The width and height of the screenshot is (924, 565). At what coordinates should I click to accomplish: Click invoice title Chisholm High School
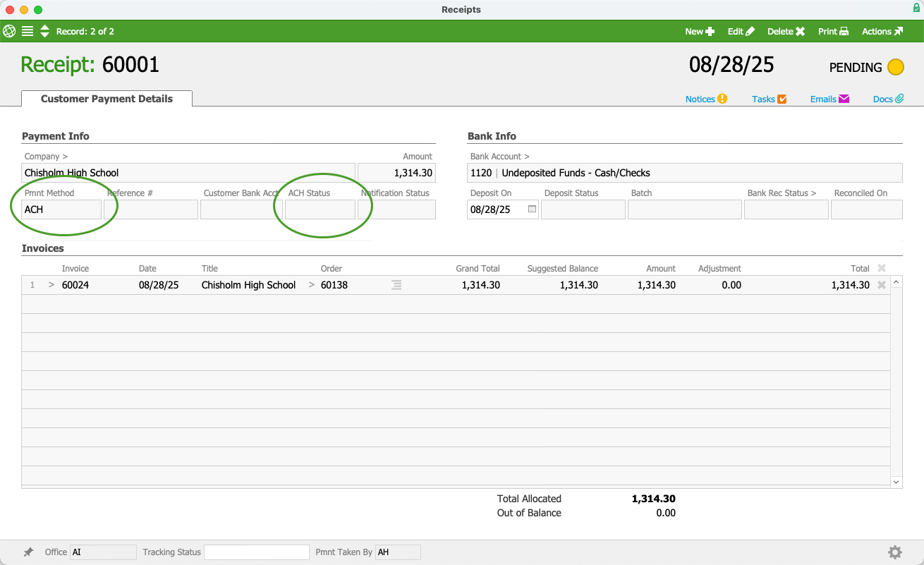tap(248, 285)
